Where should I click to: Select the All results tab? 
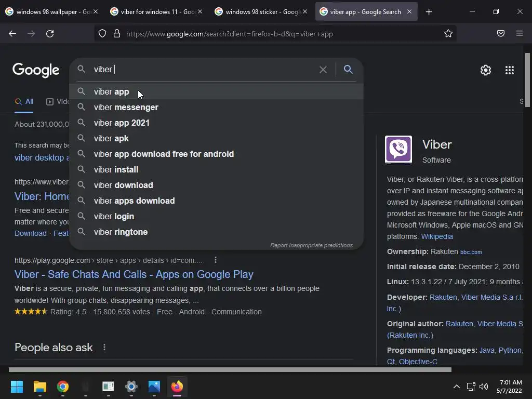[x=24, y=101]
